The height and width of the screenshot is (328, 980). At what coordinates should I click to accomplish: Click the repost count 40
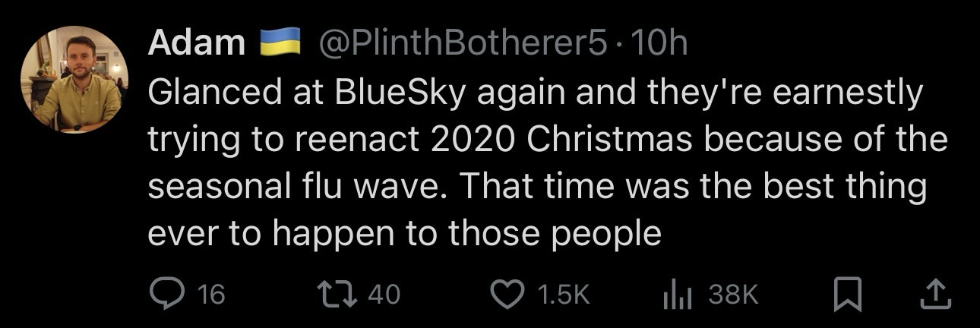(x=384, y=295)
